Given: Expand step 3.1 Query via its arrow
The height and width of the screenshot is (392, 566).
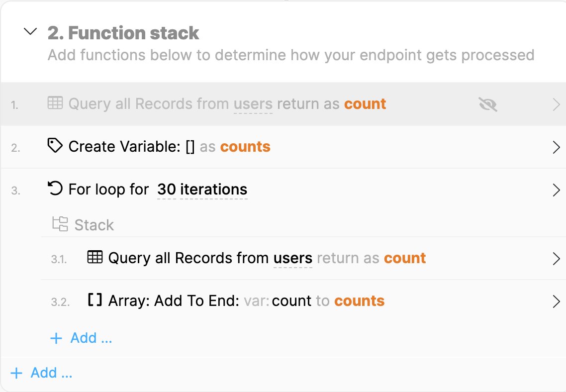Looking at the screenshot, I should click(556, 259).
